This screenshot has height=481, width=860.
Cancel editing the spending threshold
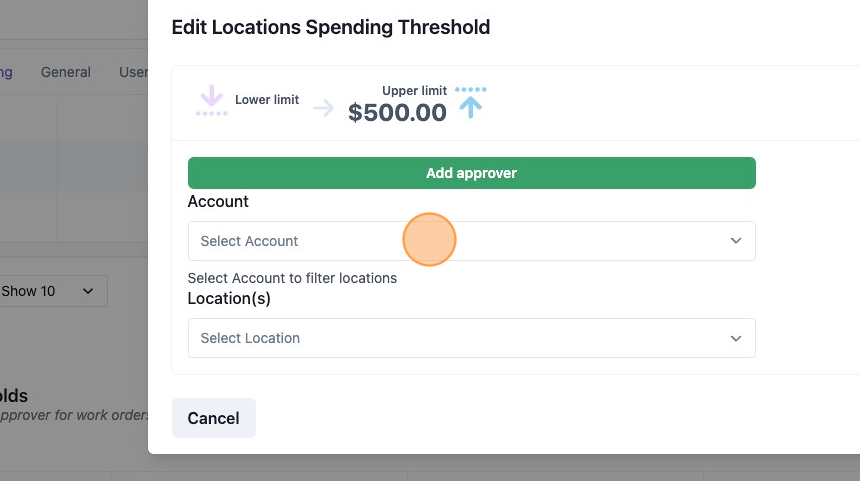pyautogui.click(x=213, y=418)
